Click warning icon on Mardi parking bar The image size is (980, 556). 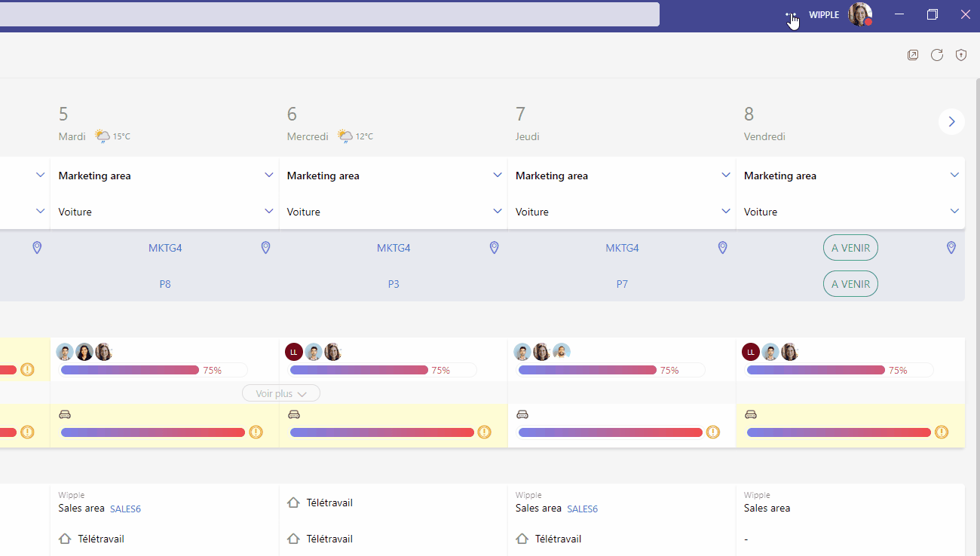pyautogui.click(x=256, y=432)
